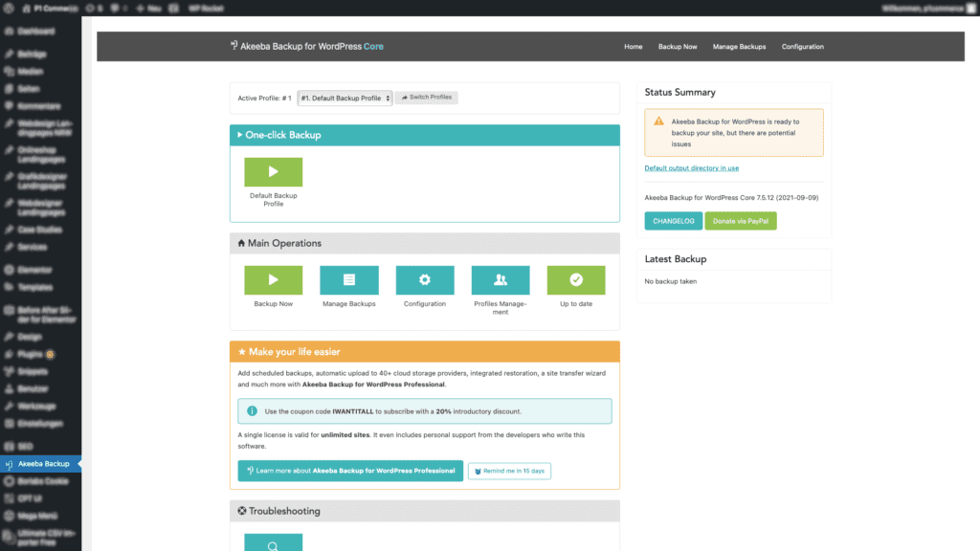Open the Profiles Management icon

click(500, 280)
